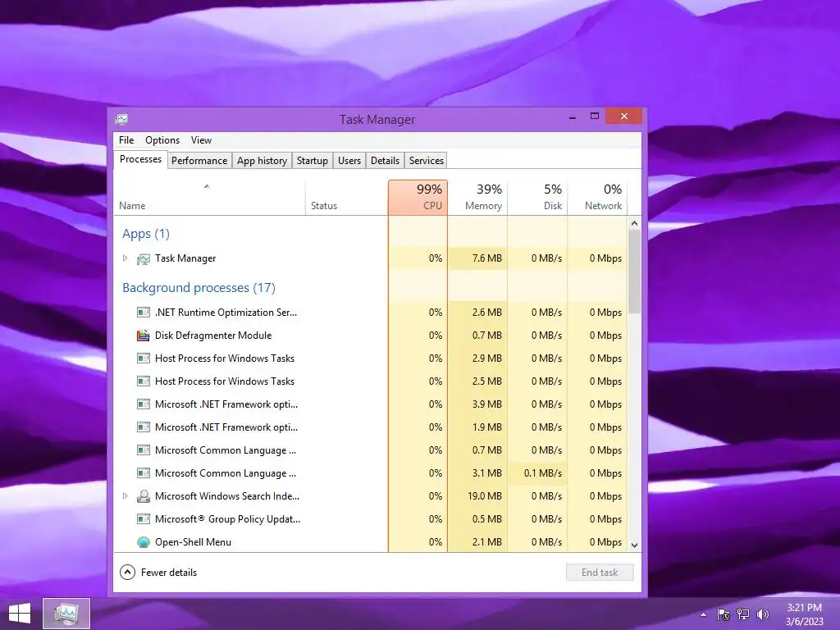
Task: Click the Group Policy Update process icon
Action: [x=143, y=519]
